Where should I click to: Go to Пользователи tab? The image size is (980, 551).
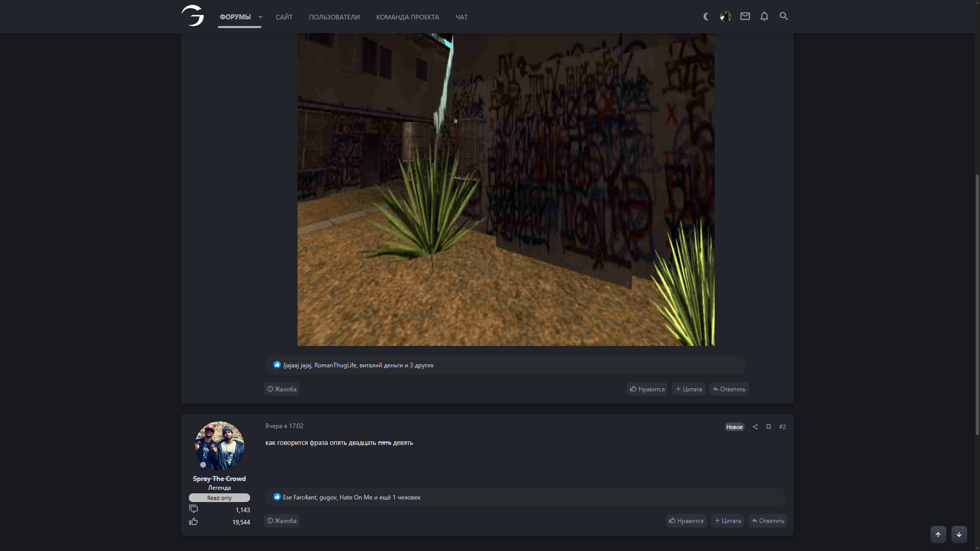point(334,17)
